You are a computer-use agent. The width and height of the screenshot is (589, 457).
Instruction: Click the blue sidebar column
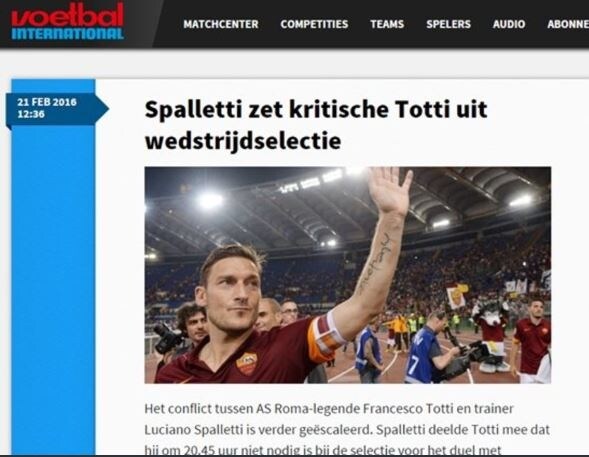53,289
